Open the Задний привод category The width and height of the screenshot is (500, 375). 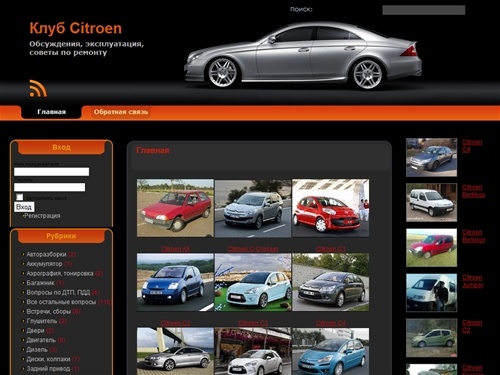(x=48, y=369)
